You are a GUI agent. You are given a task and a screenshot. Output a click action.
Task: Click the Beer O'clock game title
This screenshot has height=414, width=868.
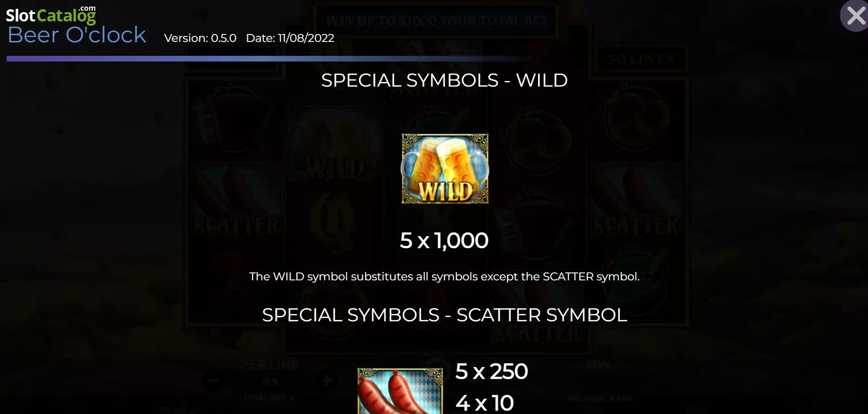tap(77, 35)
